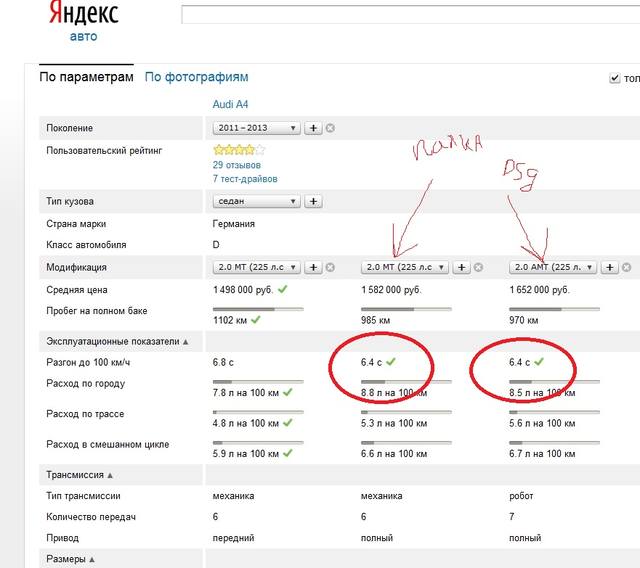
Task: Click the Yandex logo
Action: pyautogui.click(x=84, y=12)
